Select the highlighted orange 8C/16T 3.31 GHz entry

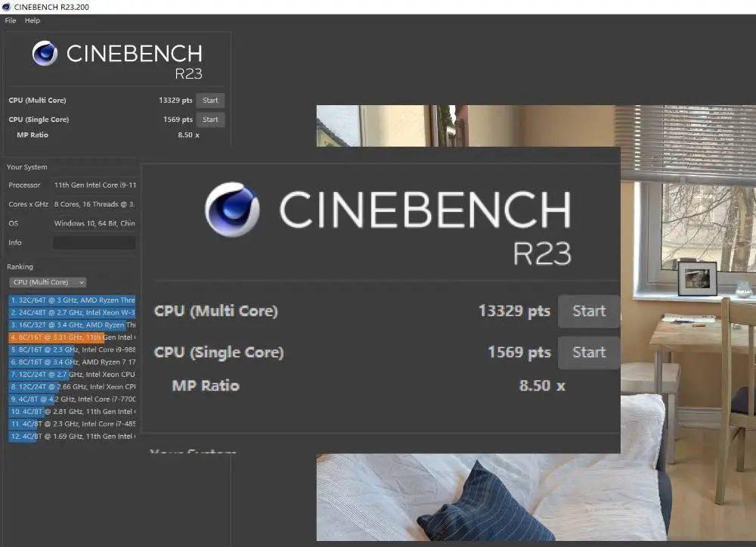(73, 337)
